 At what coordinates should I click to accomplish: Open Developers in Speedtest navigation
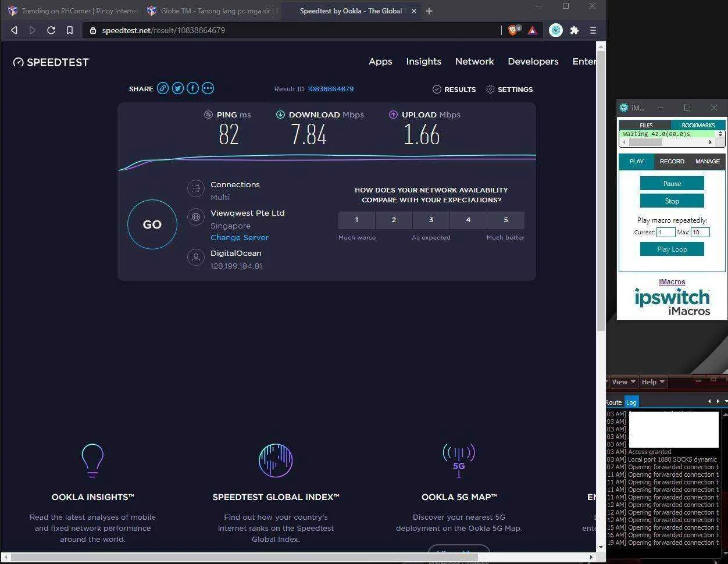point(533,62)
